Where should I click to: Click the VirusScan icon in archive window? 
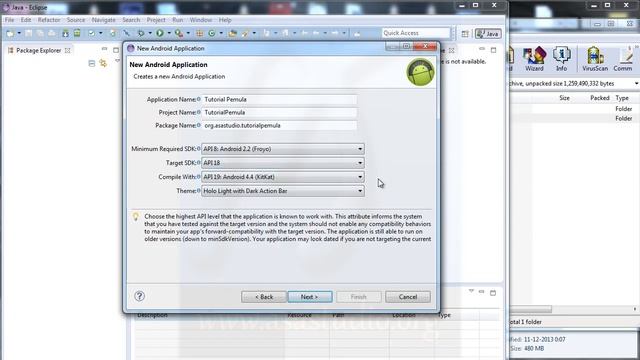[595, 59]
